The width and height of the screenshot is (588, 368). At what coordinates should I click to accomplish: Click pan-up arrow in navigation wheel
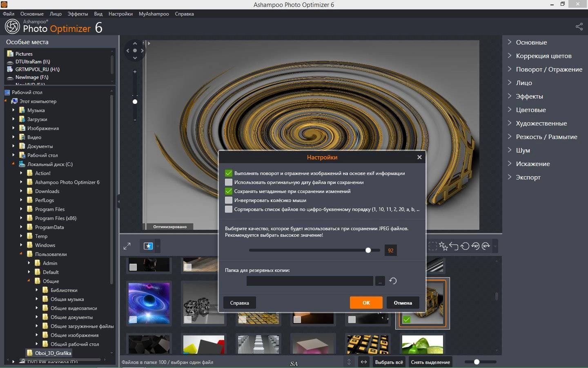point(135,43)
